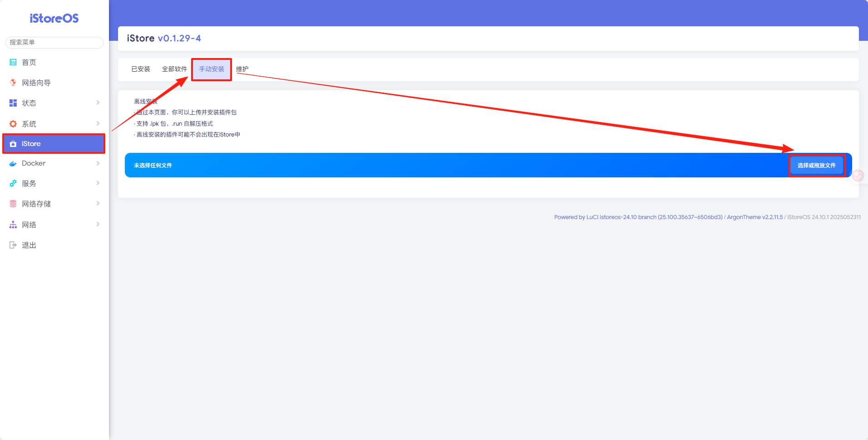
Task: Open the iStore sidebar item
Action: click(x=54, y=144)
